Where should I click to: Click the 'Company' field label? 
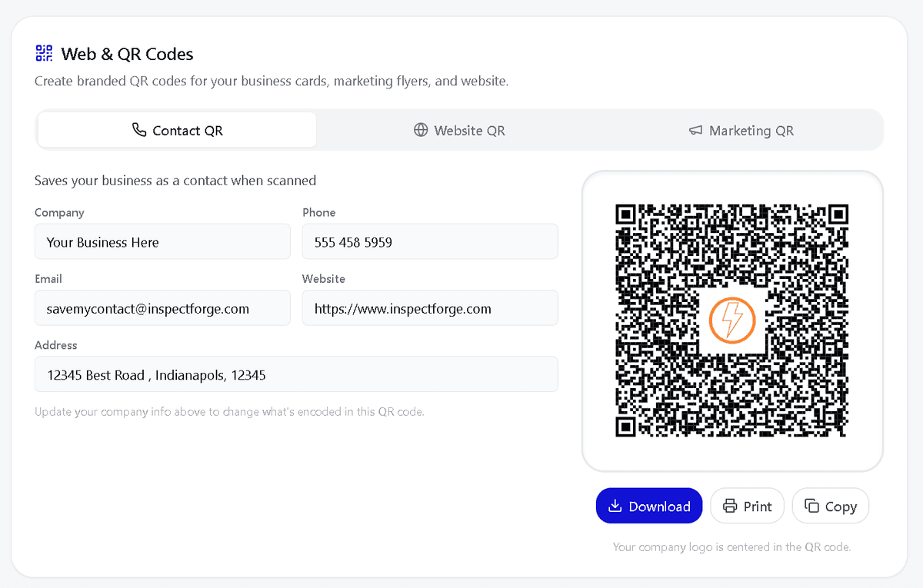(59, 212)
